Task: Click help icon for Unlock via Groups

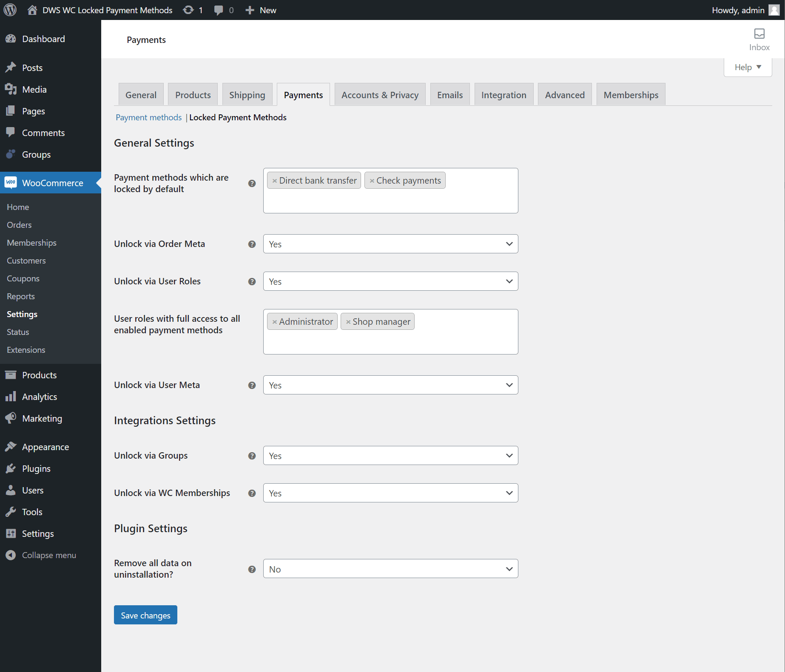Action: [252, 456]
